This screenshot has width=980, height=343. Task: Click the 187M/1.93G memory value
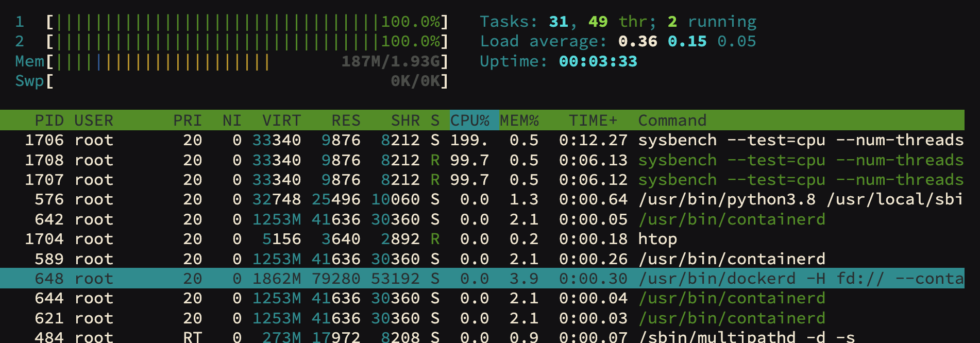[391, 61]
